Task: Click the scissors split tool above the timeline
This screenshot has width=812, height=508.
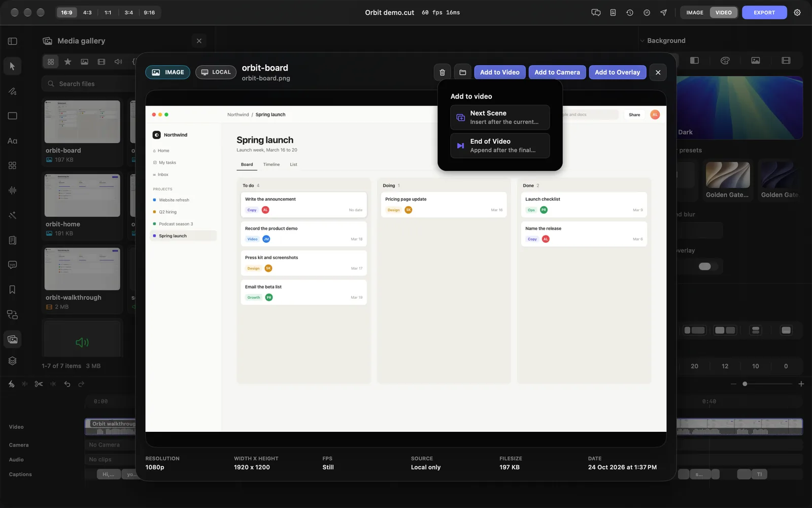Action: 39,384
